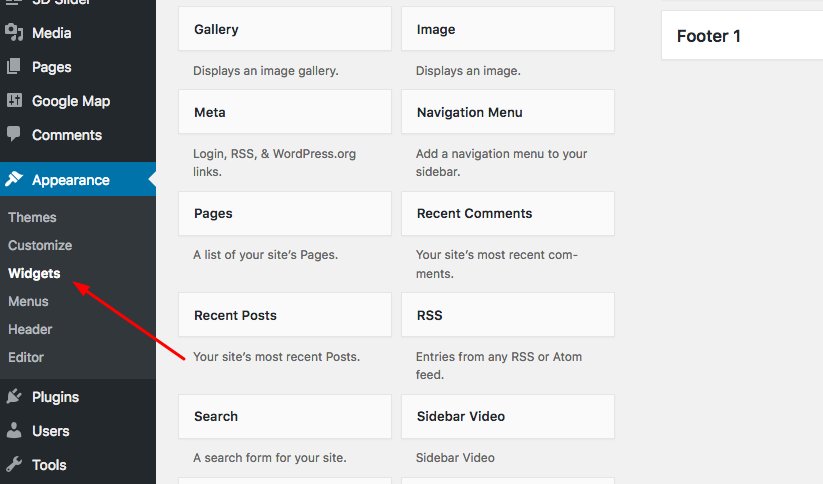Open the Customize submenu link
This screenshot has height=484, width=823.
(40, 245)
